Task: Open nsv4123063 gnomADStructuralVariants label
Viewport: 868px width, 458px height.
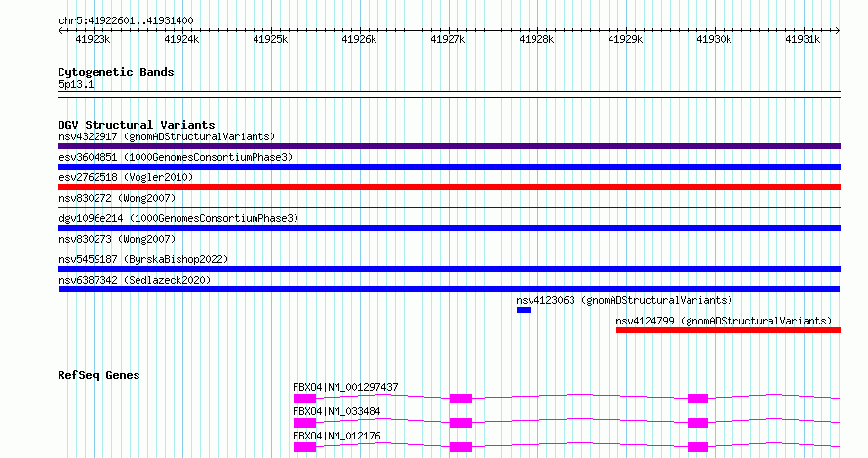Action: click(x=624, y=300)
